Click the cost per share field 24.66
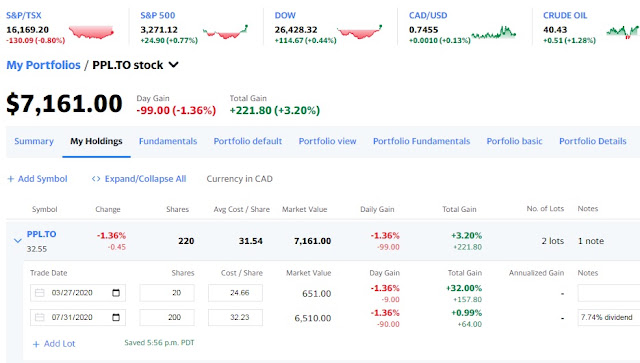 click(235, 293)
